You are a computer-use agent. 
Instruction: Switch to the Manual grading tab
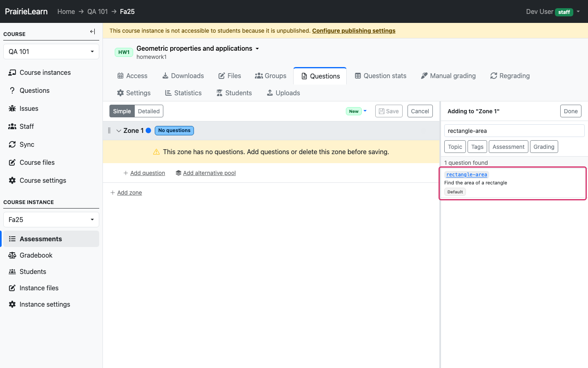[x=448, y=76]
